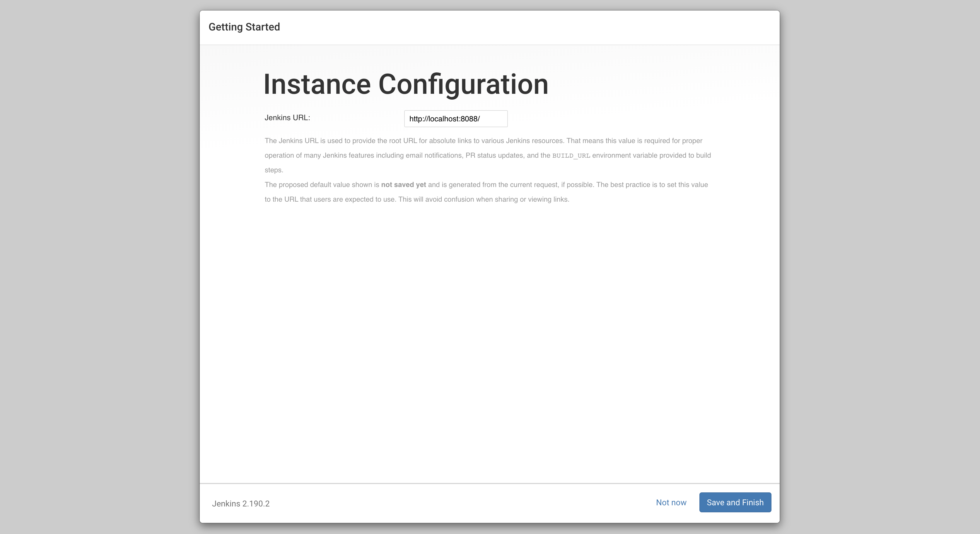Click the BUILD_URL code text

571,156
